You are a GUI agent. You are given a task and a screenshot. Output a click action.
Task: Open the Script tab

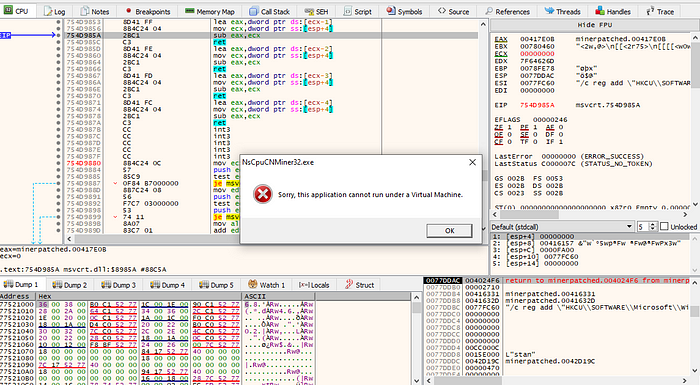coord(358,11)
